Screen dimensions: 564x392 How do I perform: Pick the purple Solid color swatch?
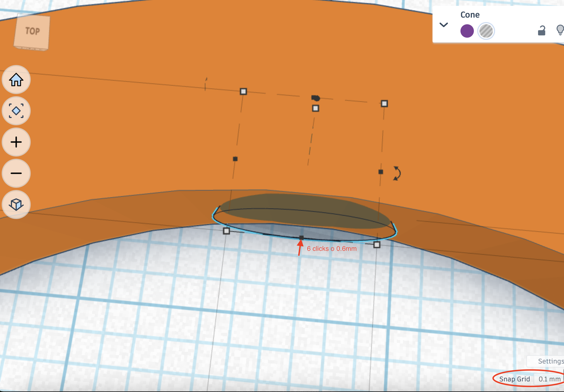tap(467, 31)
